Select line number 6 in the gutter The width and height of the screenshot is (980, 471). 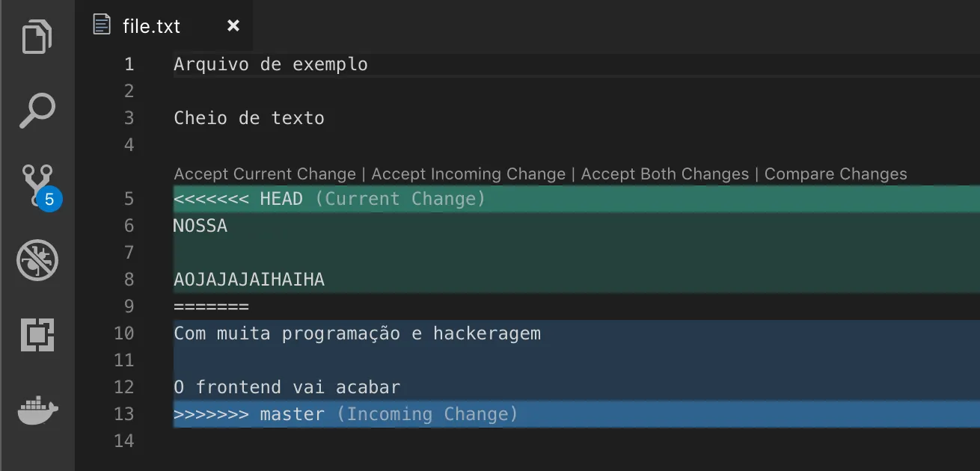(x=128, y=225)
